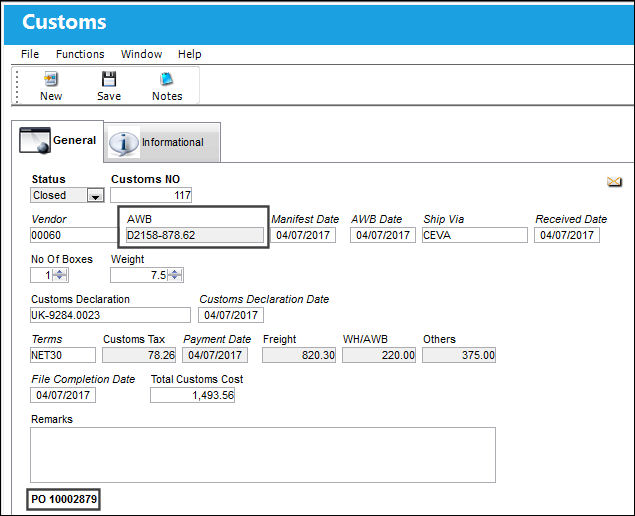Click the File Completion Date field
Screen dimensions: 635x516
63,395
